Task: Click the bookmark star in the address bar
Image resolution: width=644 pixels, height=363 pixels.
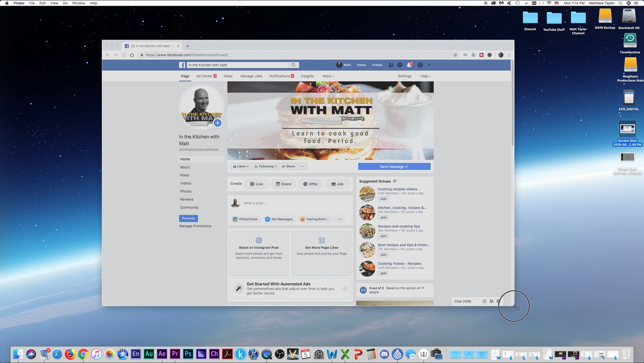Action: click(x=455, y=55)
